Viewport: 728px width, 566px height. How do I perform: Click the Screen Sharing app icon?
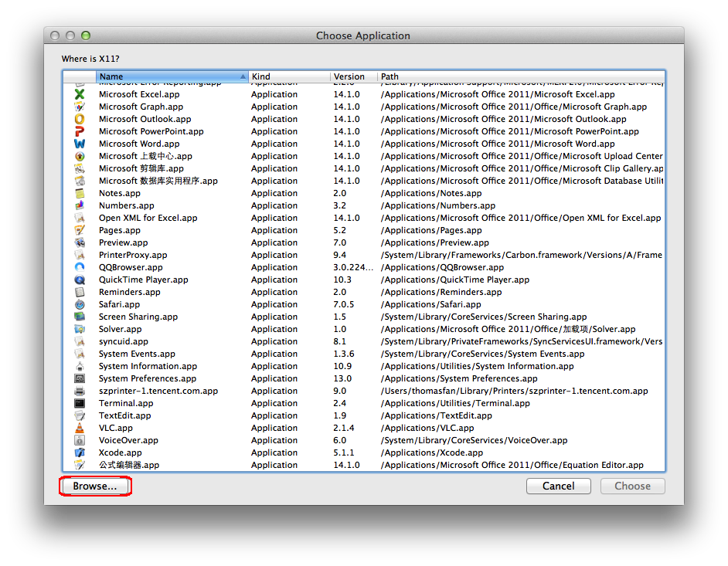click(x=80, y=317)
